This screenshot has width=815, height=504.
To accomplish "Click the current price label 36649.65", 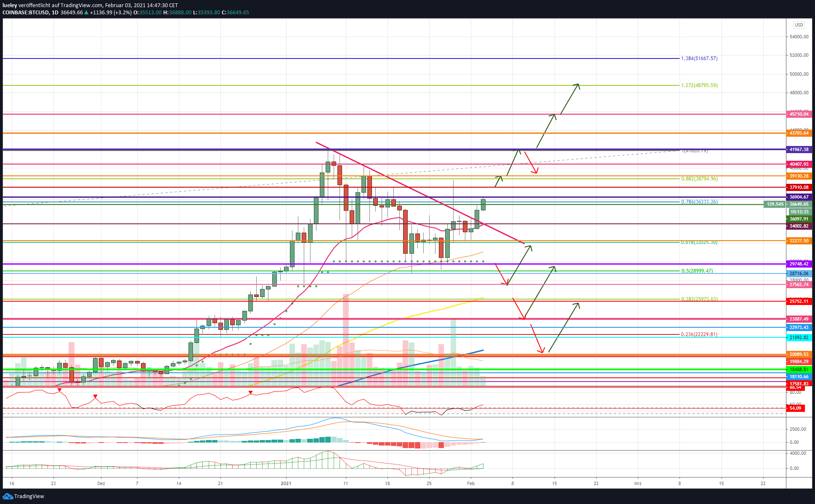I will click(x=799, y=204).
